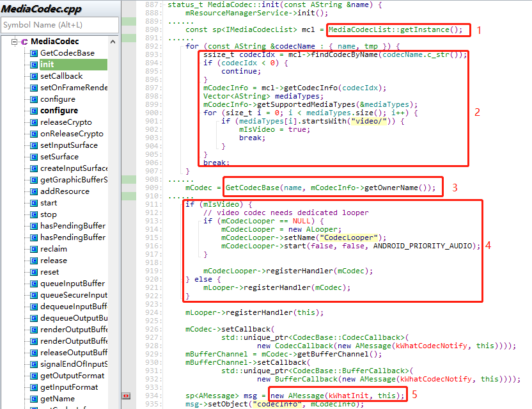Jump to the releaseCrypto symbol
This screenshot has height=409, width=532.
tap(66, 122)
